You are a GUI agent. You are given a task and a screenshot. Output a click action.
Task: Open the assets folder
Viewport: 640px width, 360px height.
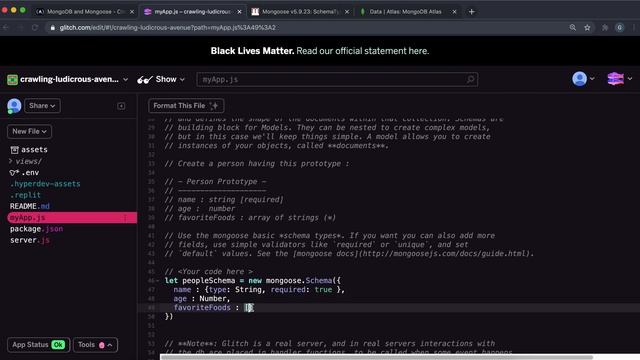coord(29,150)
